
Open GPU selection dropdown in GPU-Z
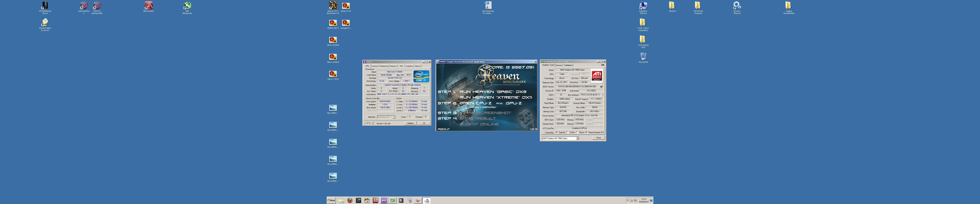pyautogui.click(x=560, y=138)
